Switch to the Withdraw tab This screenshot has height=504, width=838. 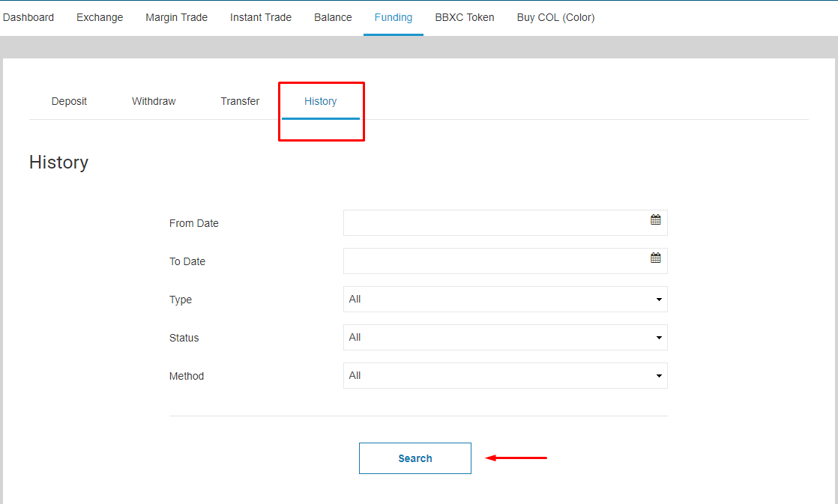click(x=154, y=102)
